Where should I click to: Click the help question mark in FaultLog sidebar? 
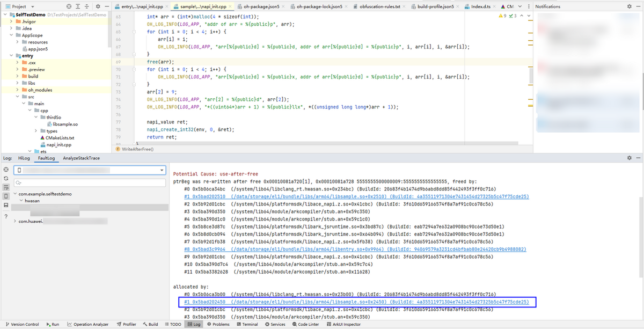point(6,216)
